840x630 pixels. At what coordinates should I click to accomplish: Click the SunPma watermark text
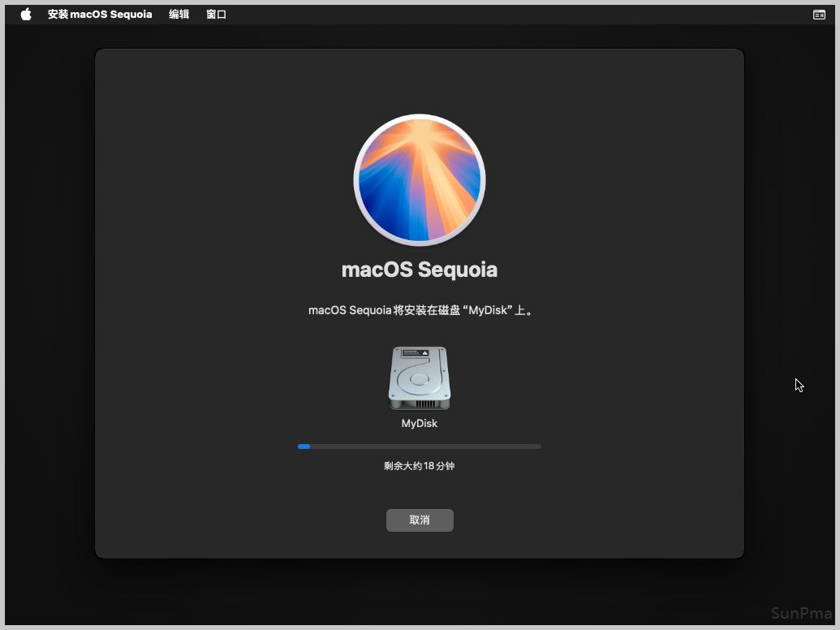point(802,613)
